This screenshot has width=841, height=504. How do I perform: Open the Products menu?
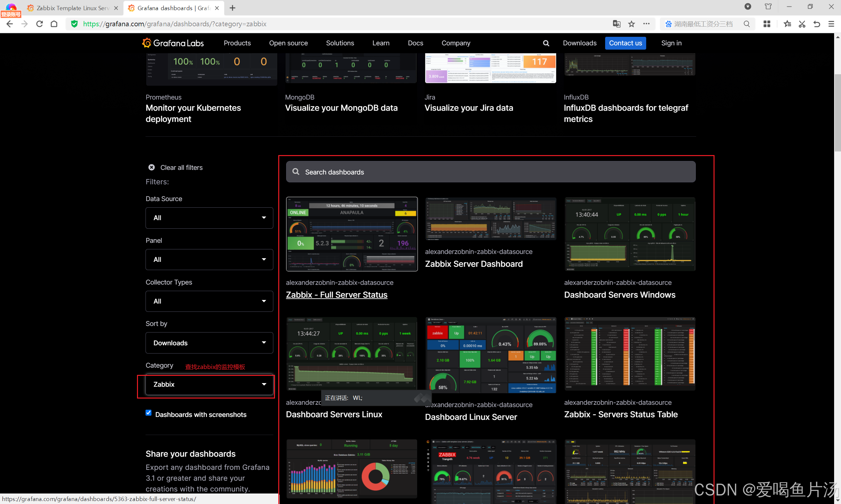tap(237, 43)
